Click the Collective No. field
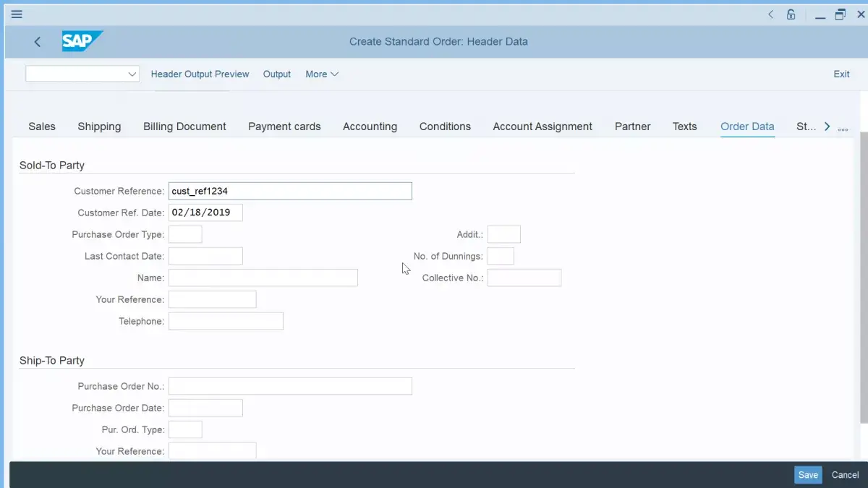The image size is (868, 488). [x=524, y=278]
